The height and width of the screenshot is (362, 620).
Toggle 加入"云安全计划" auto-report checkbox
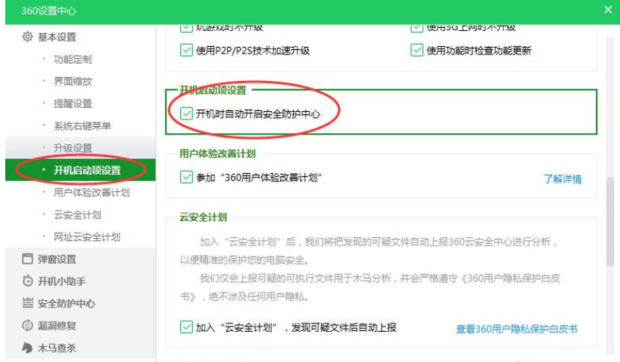(x=186, y=327)
